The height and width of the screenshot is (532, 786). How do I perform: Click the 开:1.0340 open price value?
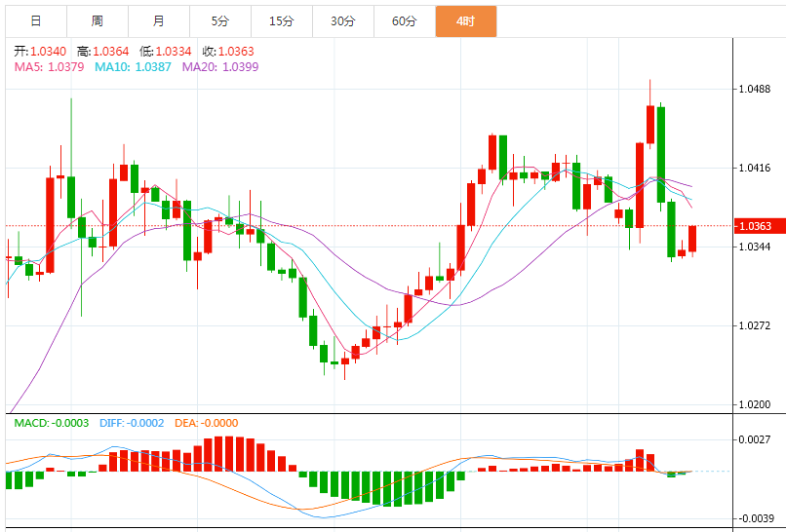coord(40,51)
